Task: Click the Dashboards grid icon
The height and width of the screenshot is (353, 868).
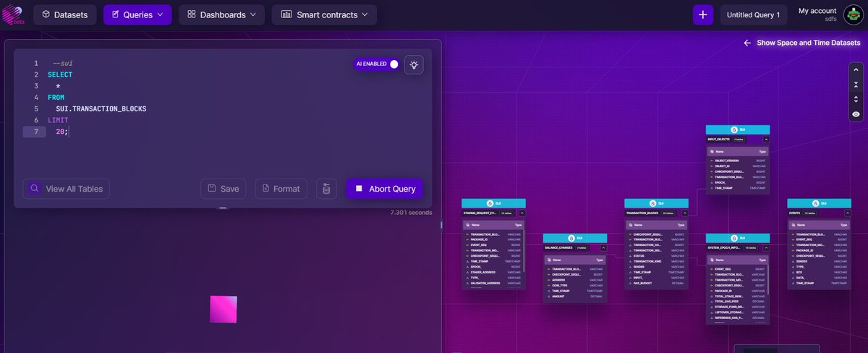Action: click(191, 14)
